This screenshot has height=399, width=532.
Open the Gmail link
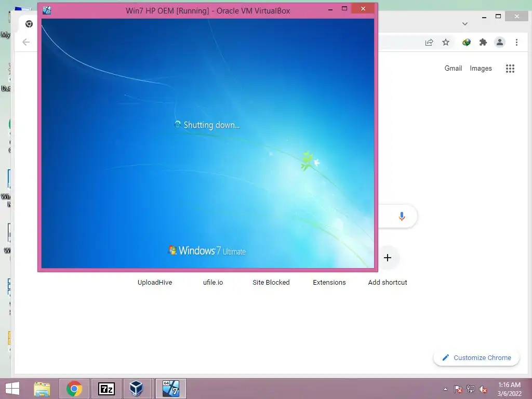(x=453, y=68)
